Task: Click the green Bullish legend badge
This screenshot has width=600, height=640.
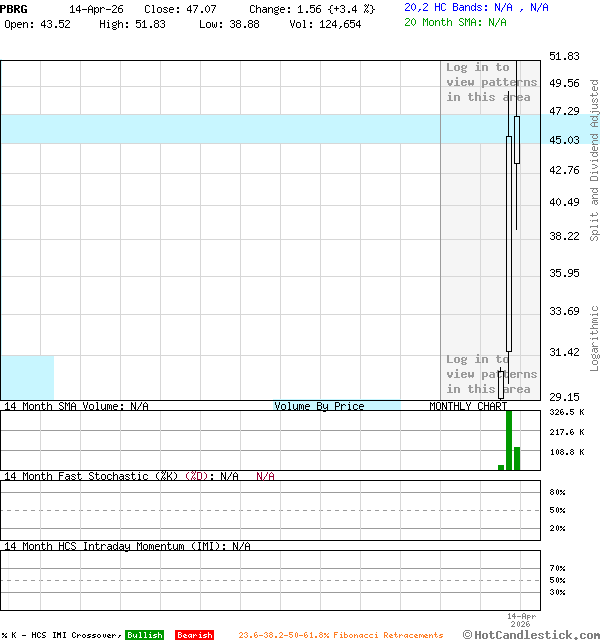Action: [x=144, y=635]
